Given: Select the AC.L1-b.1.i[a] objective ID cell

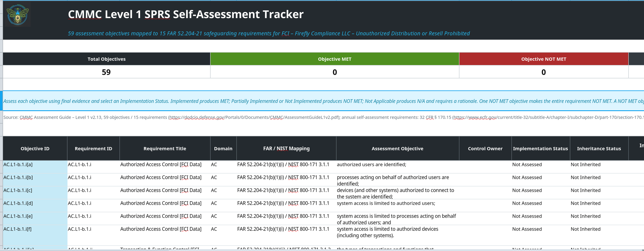Looking at the screenshot, I should (x=35, y=167).
